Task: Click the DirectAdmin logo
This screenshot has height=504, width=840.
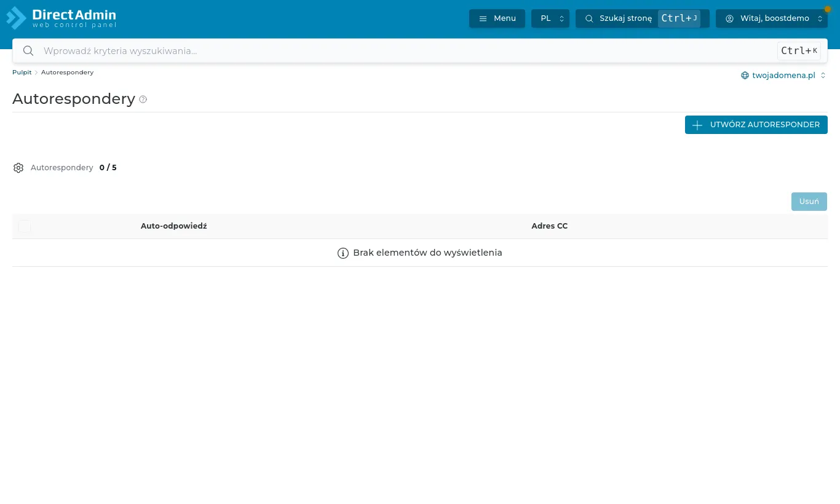Action: pyautogui.click(x=61, y=18)
